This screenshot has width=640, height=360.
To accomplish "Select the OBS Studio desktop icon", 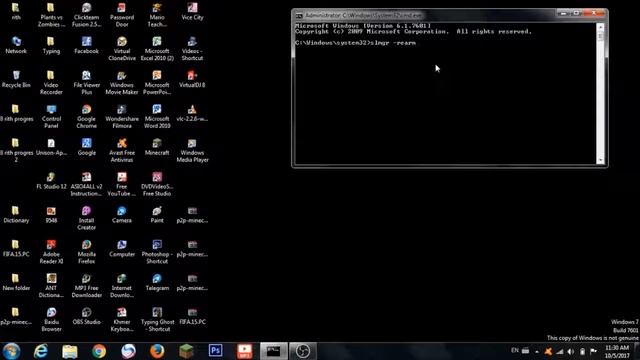I will (86, 316).
